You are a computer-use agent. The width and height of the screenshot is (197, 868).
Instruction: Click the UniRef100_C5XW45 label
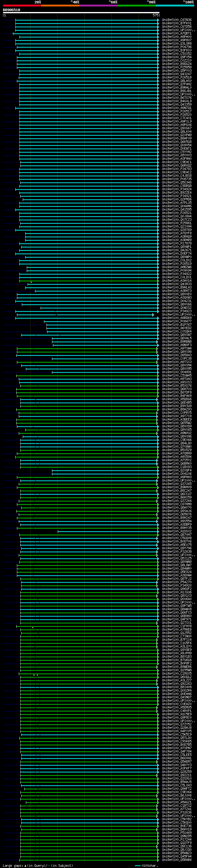pos(176,375)
